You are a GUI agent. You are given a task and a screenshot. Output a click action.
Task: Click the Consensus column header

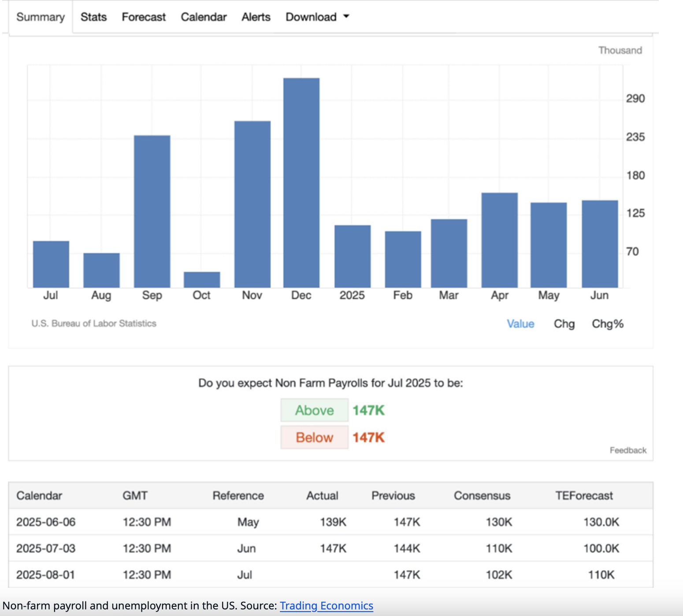[x=482, y=496]
